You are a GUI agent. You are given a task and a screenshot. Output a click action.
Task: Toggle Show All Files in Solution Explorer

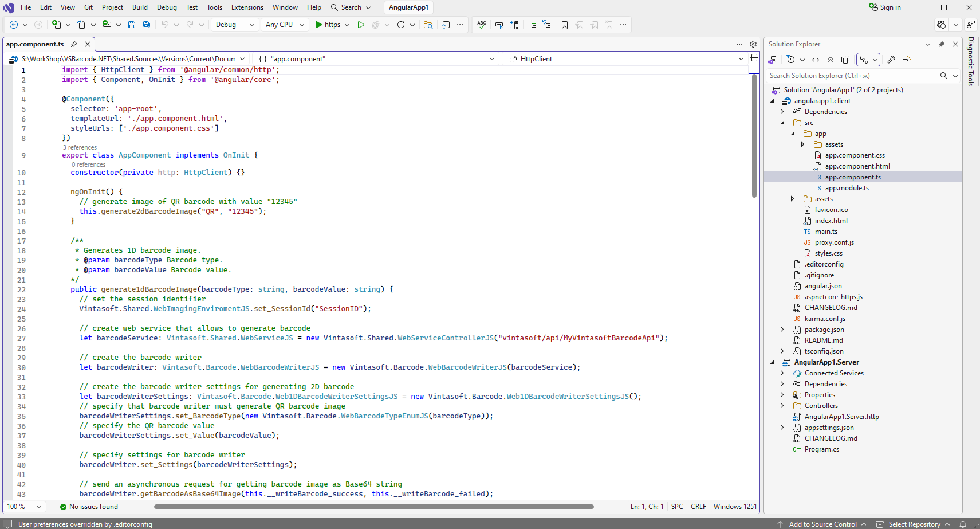[x=845, y=60]
